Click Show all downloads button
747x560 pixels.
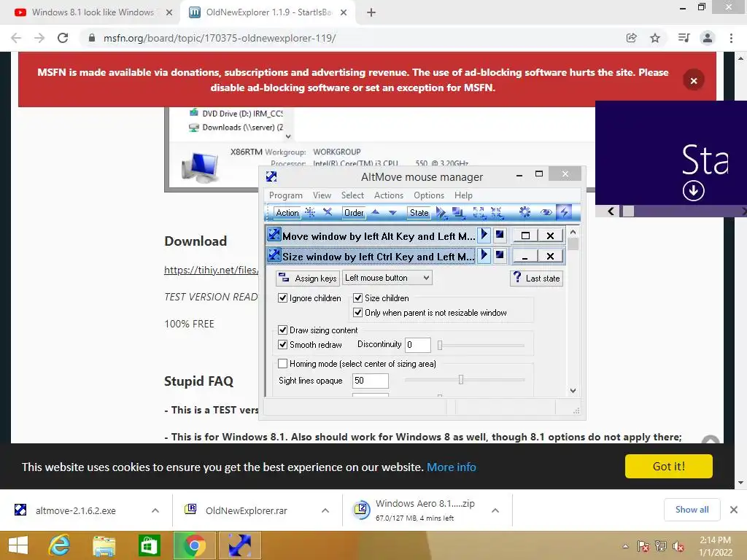[692, 510]
